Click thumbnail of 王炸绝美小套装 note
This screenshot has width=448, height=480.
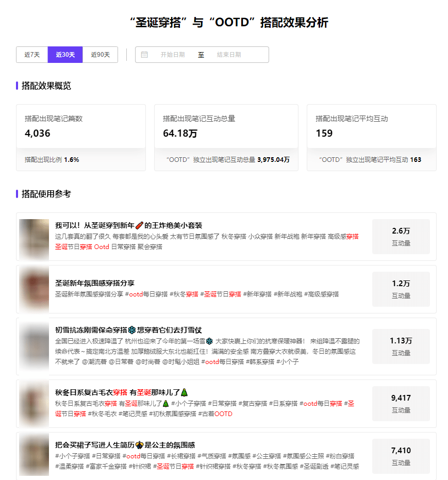[34, 240]
